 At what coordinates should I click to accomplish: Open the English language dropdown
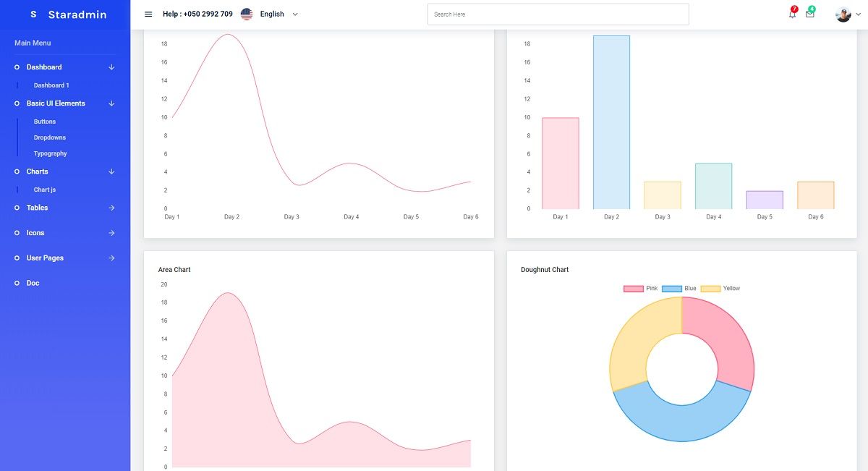click(278, 14)
